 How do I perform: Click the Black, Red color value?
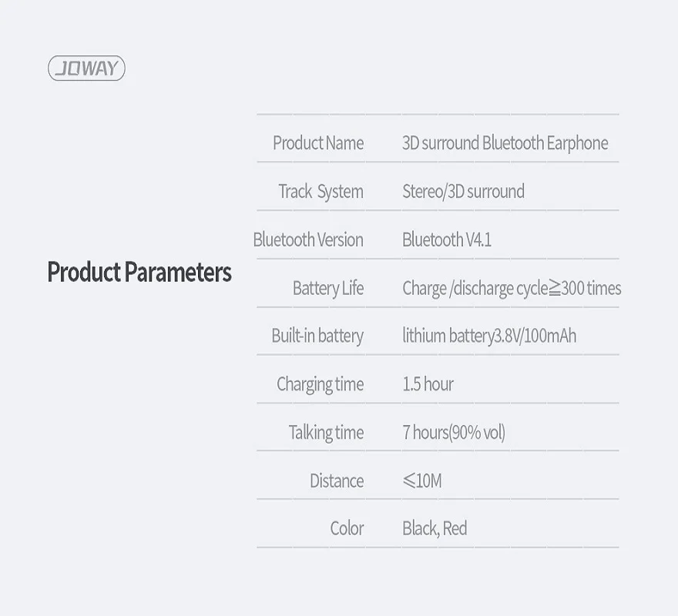[x=435, y=529]
